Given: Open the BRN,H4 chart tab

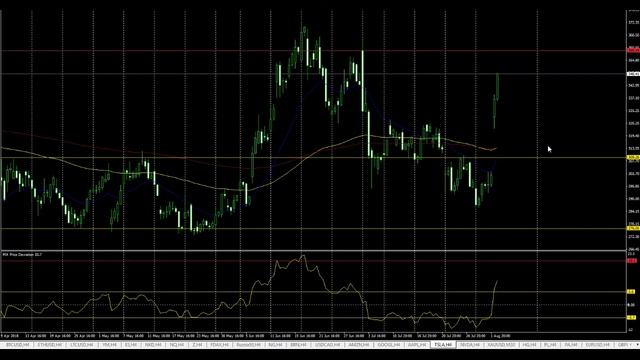Looking at the screenshot, I should [298, 345].
